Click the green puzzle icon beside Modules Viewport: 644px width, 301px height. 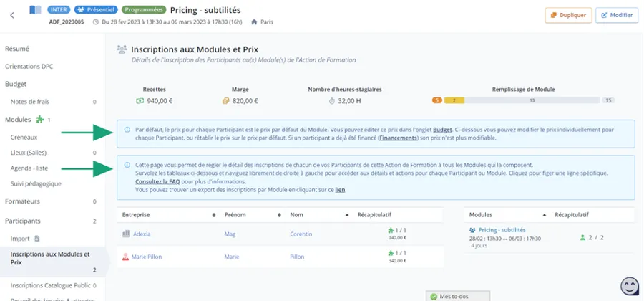point(40,120)
